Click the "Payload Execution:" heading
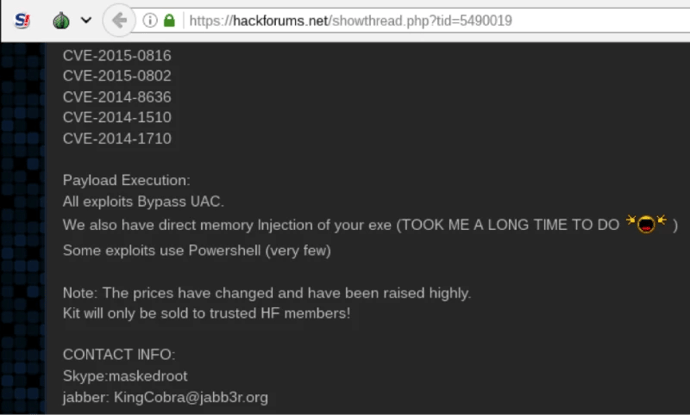 (126, 180)
